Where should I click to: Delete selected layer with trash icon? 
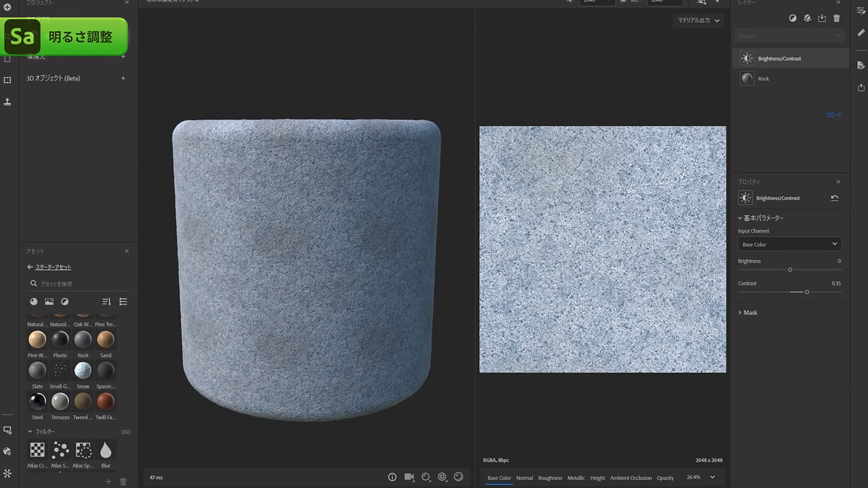coord(837,18)
